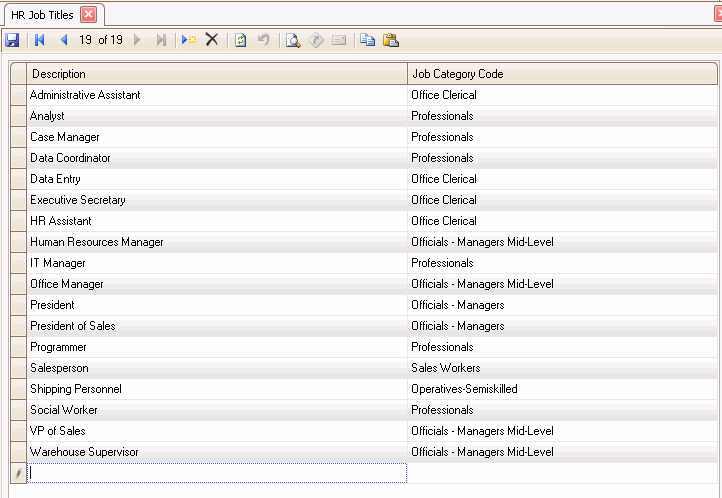722x498 pixels.
Task: Select the HR Job Titles tab
Action: pyautogui.click(x=41, y=14)
